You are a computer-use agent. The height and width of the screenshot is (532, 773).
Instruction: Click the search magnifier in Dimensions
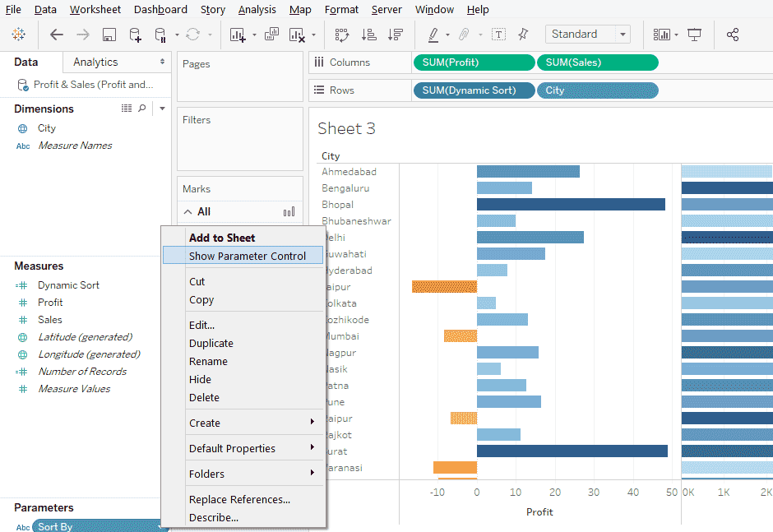tap(142, 108)
